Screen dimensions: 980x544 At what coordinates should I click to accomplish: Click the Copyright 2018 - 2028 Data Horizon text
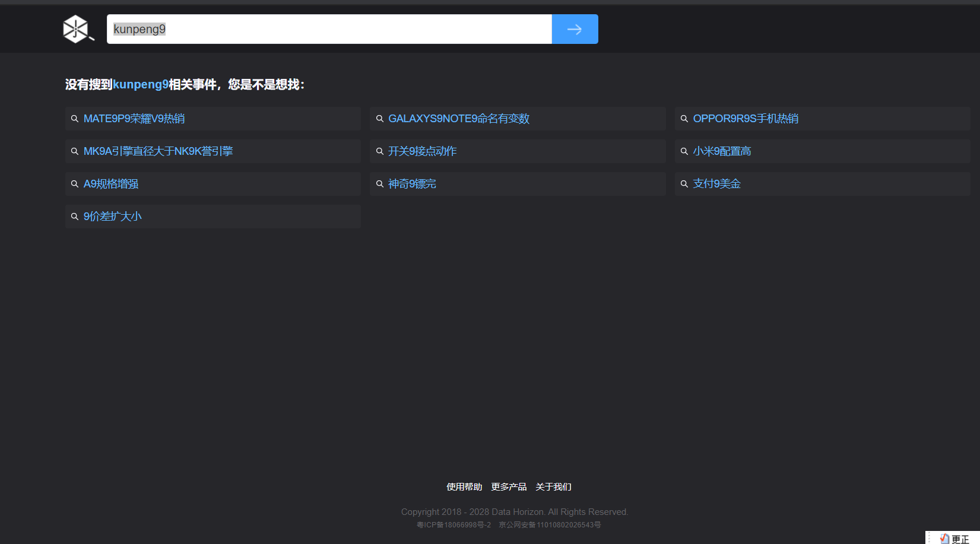pos(515,512)
